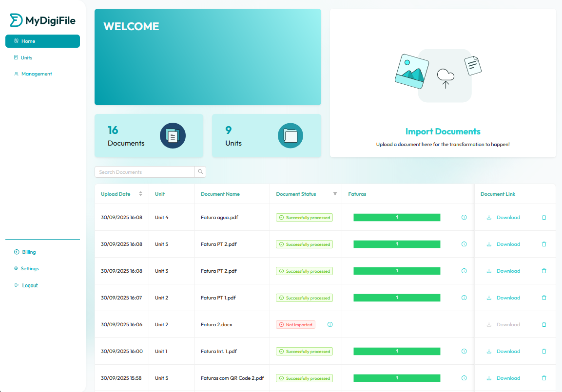The height and width of the screenshot is (392, 562).
Task: Go to Management in the sidebar
Action: pos(37,74)
